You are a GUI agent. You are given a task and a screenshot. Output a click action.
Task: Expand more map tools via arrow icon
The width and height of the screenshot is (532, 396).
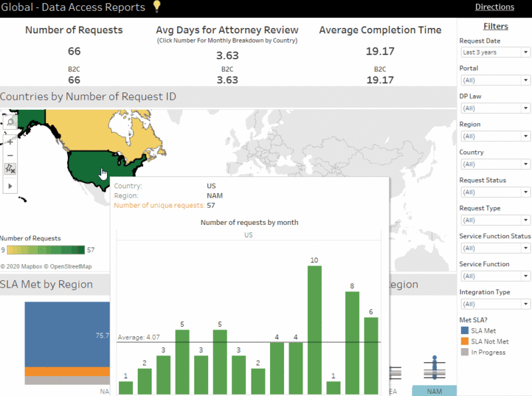point(10,186)
